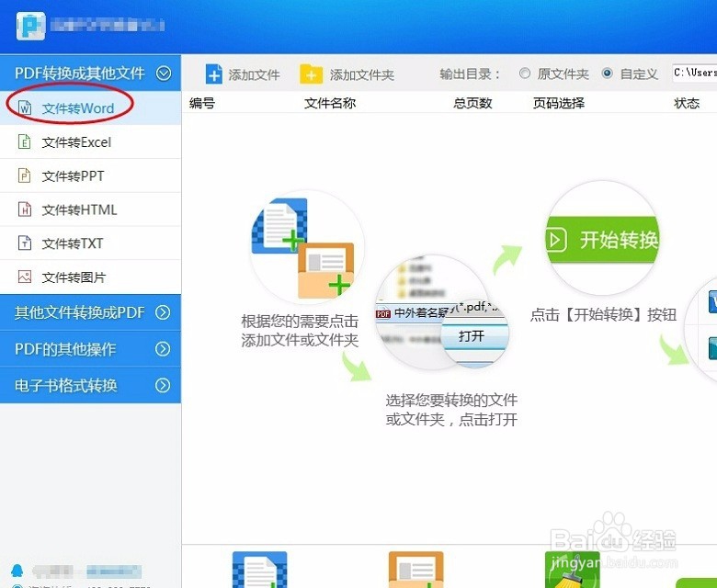The height and width of the screenshot is (588, 717).
Task: Click the app logo icon in title bar
Action: coord(30,26)
